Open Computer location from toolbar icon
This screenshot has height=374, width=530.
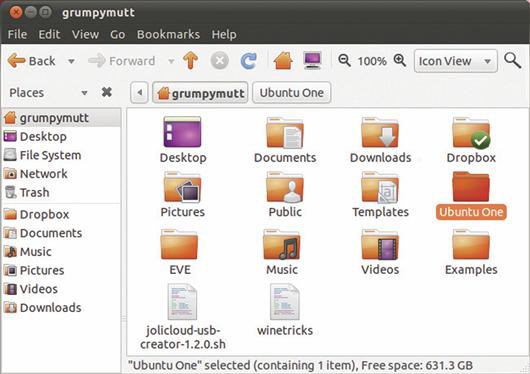coord(312,61)
